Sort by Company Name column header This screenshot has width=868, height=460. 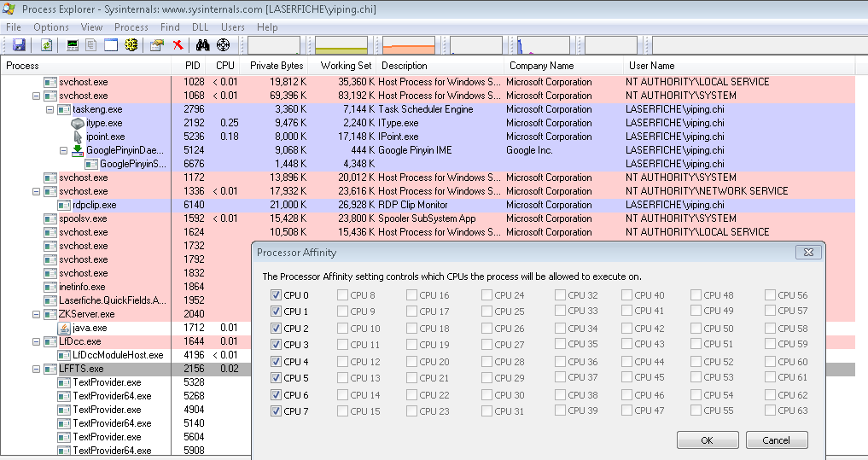click(x=563, y=66)
